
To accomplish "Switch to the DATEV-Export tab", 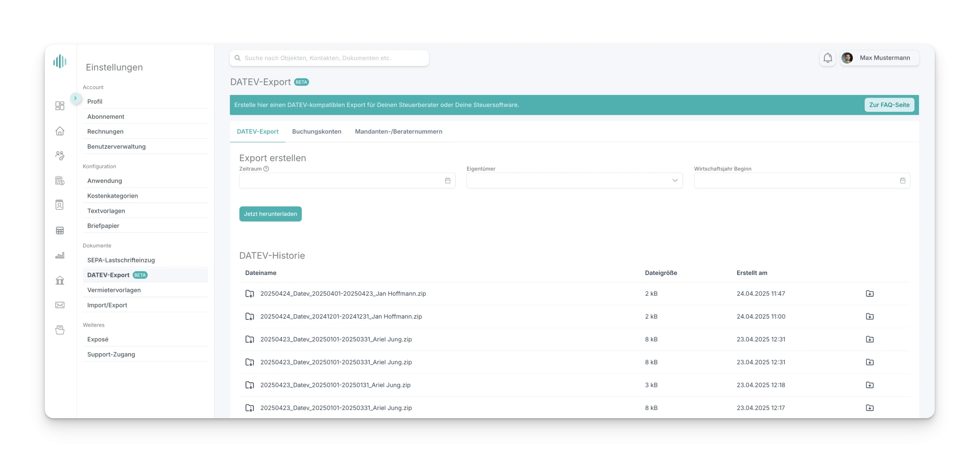I will coord(258,131).
